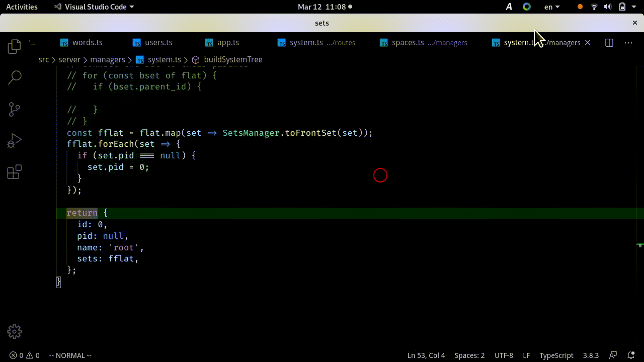Click the server breadcrumb
Image resolution: width=644 pixels, height=362 pixels.
point(69,59)
